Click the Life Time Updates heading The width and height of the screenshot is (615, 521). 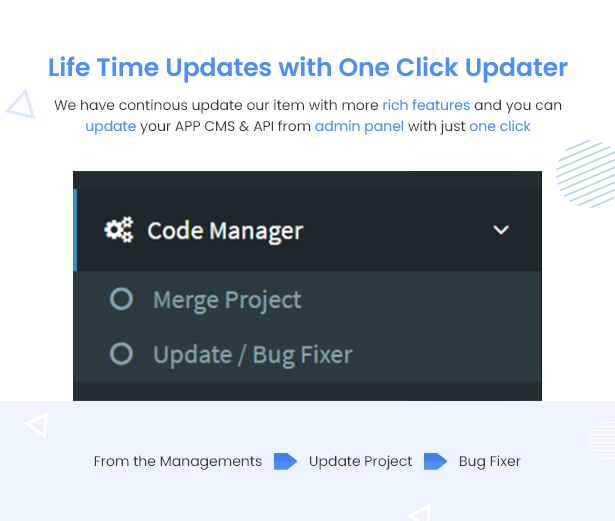tap(308, 67)
